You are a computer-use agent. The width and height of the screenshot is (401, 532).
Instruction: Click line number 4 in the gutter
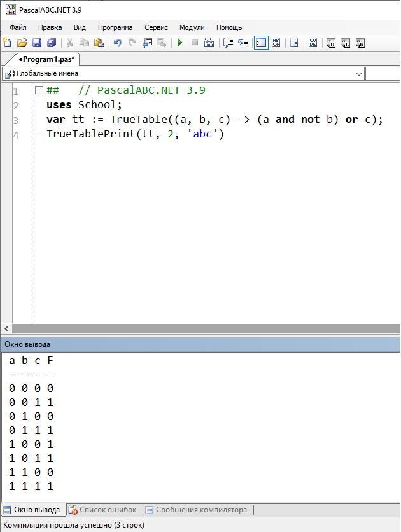[16, 135]
